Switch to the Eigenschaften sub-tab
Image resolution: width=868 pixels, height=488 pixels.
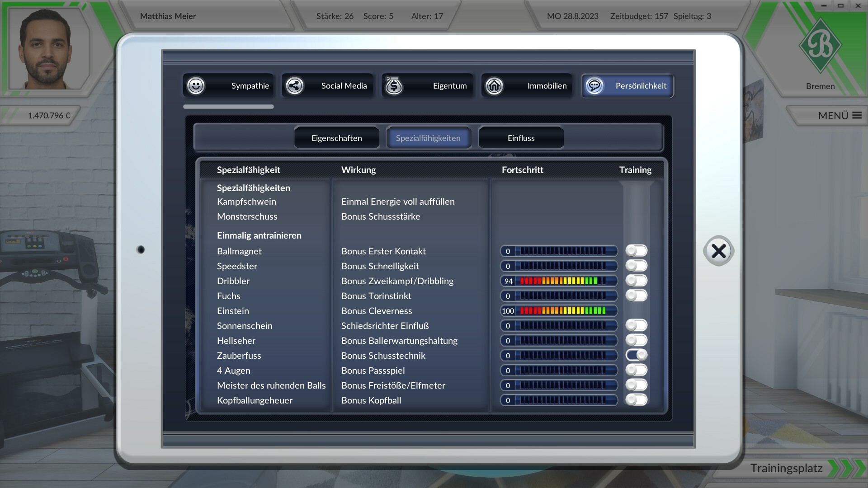click(337, 138)
